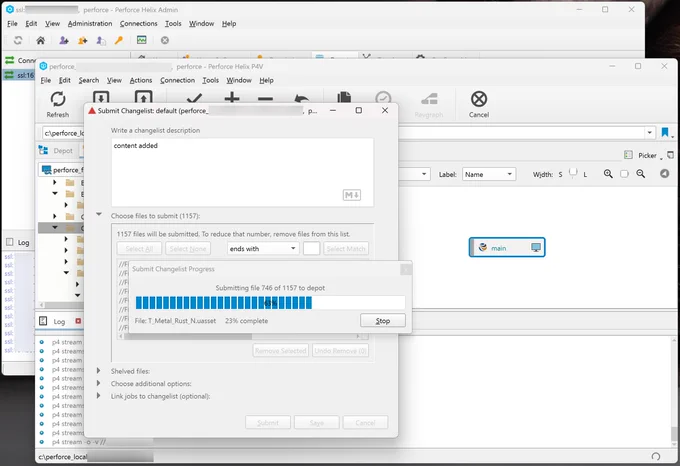This screenshot has height=466, width=680.
Task: Collapse 'Choose files to submit' section
Action: tap(99, 215)
